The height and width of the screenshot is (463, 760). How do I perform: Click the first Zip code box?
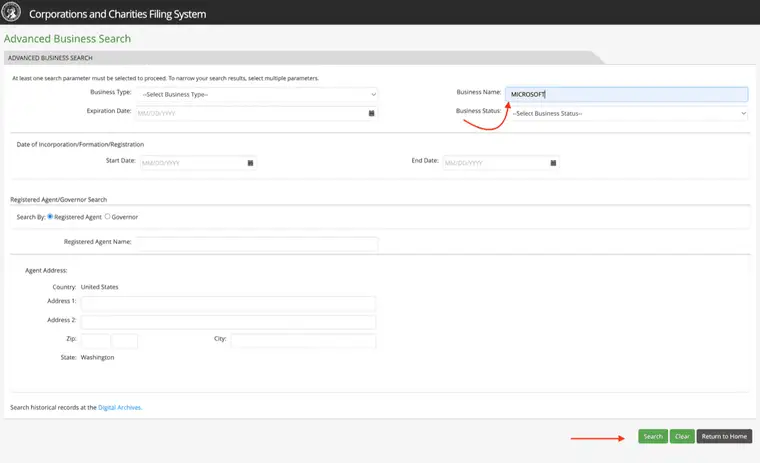[x=95, y=341]
